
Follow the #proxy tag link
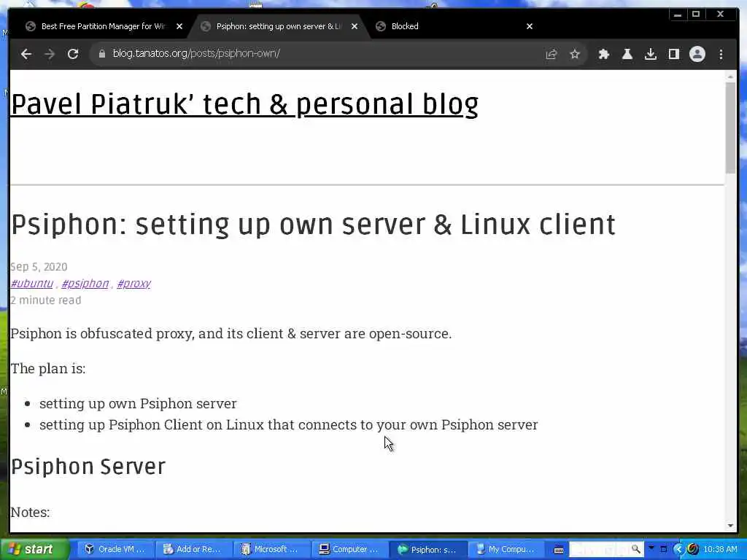click(134, 284)
